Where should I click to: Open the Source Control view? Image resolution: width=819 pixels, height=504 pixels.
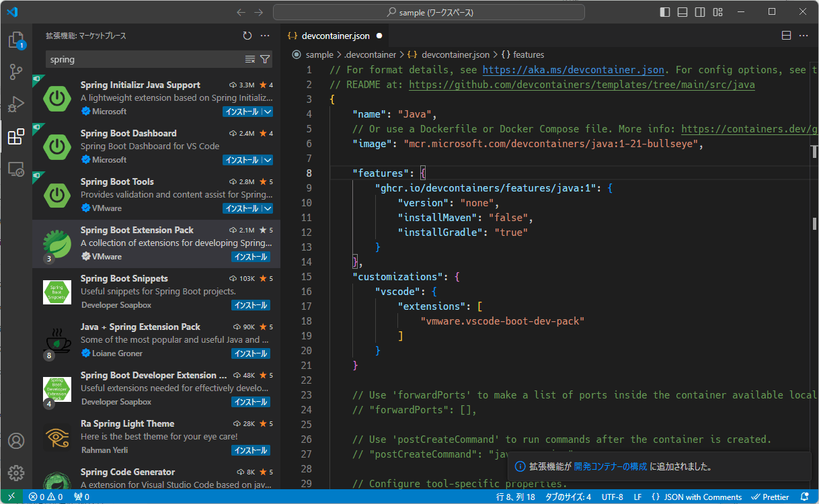(x=16, y=72)
